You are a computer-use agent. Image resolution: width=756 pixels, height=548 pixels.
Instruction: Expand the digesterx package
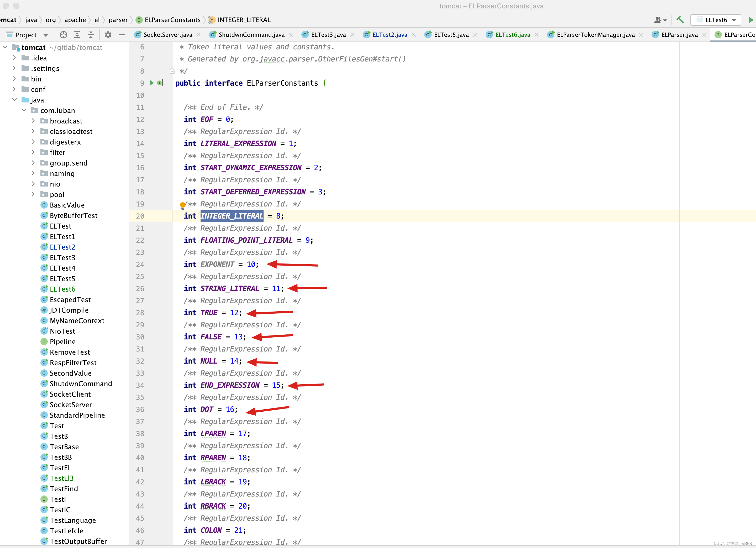point(33,142)
